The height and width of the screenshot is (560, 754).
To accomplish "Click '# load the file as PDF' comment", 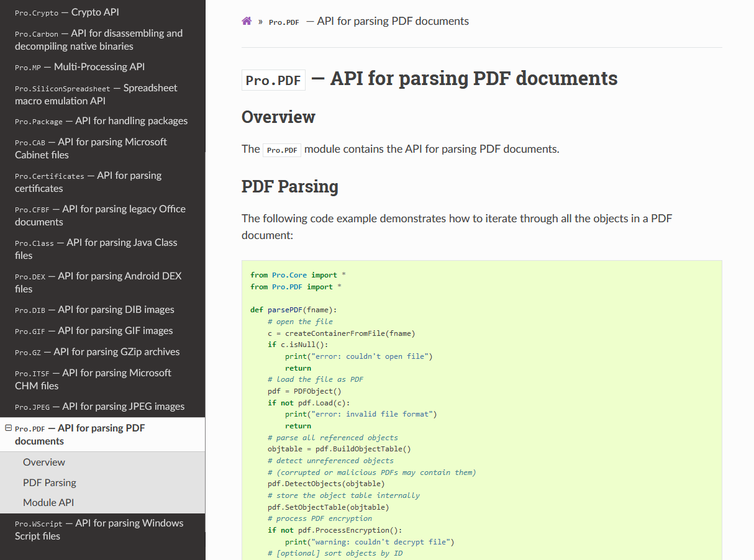I will tap(316, 379).
